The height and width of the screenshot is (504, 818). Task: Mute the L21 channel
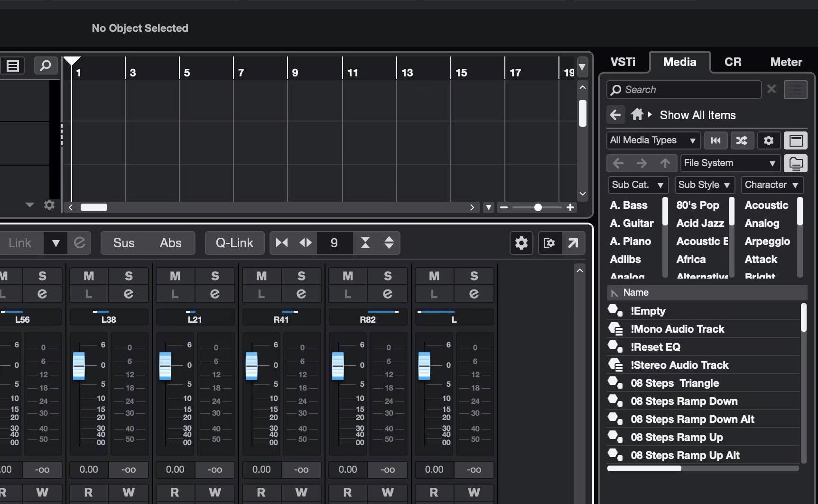coord(175,276)
